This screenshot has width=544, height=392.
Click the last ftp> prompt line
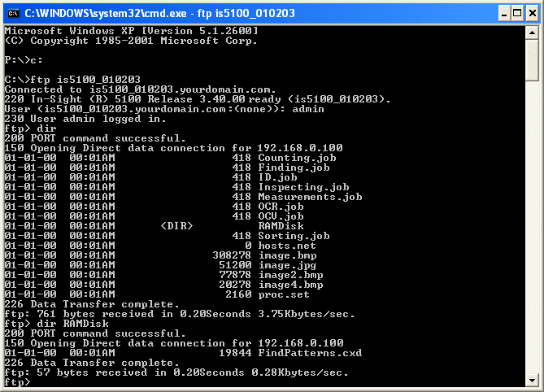pos(20,382)
